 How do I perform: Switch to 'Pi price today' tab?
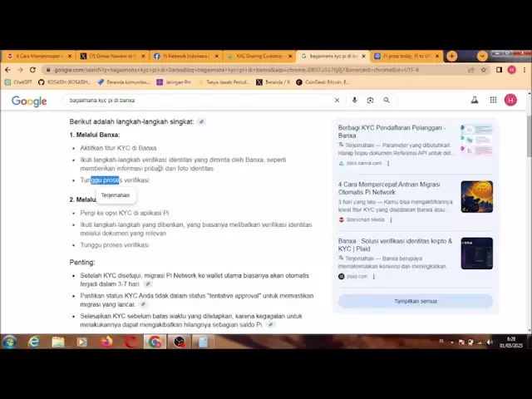[406, 57]
